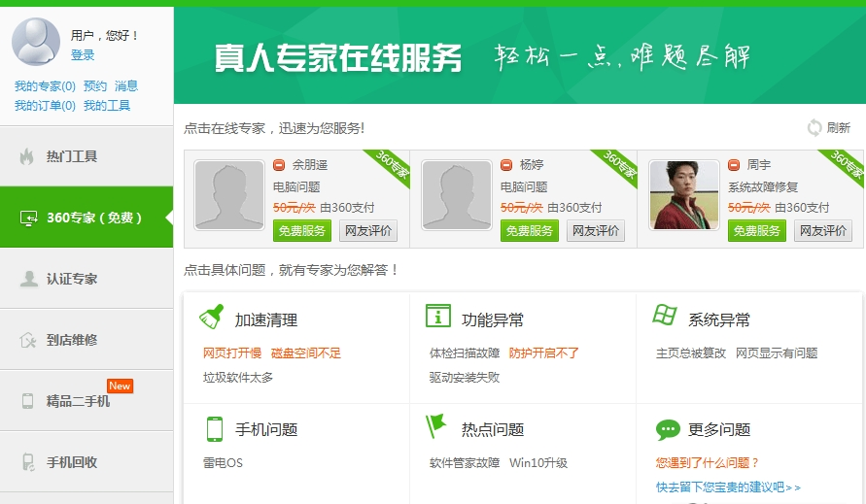Image resolution: width=866 pixels, height=504 pixels.
Task: Click the 登录 login link
Action: pyautogui.click(x=83, y=55)
